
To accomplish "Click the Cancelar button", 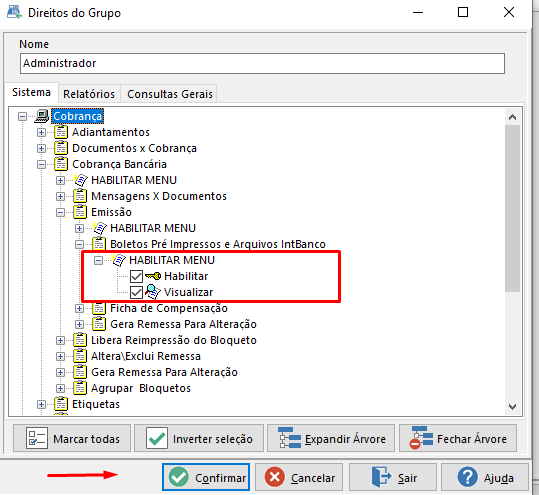I will tap(299, 477).
